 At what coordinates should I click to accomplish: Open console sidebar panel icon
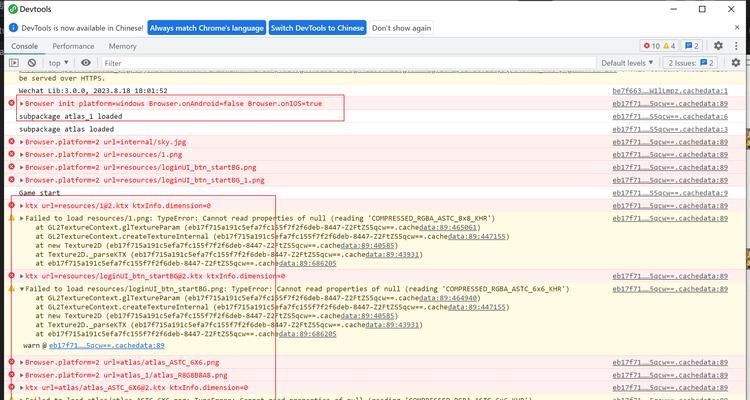(14, 63)
